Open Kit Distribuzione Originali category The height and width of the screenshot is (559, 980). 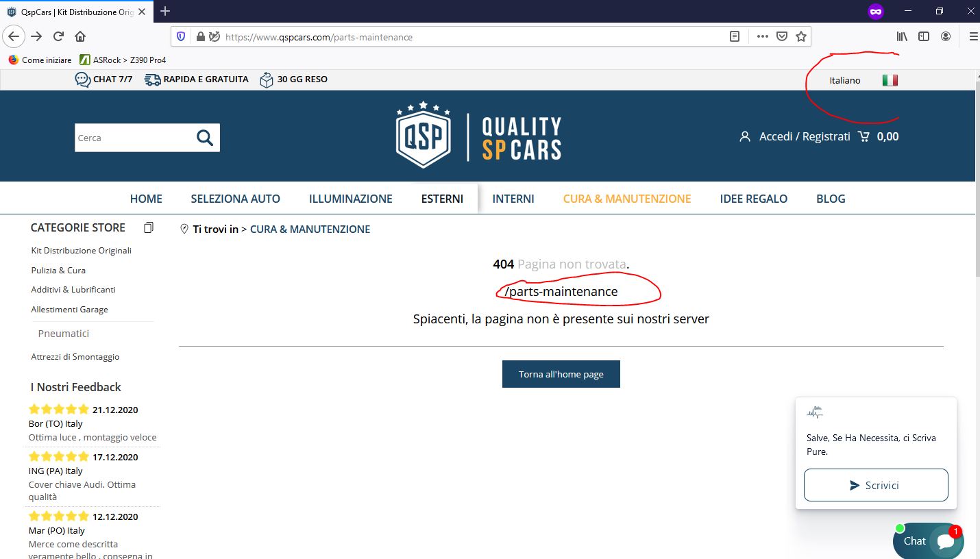click(x=82, y=250)
